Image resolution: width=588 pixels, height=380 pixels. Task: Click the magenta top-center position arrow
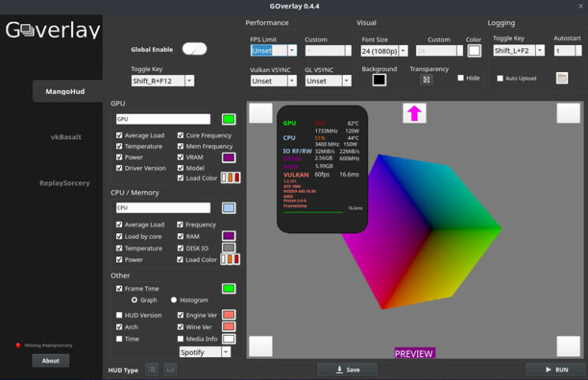point(414,113)
